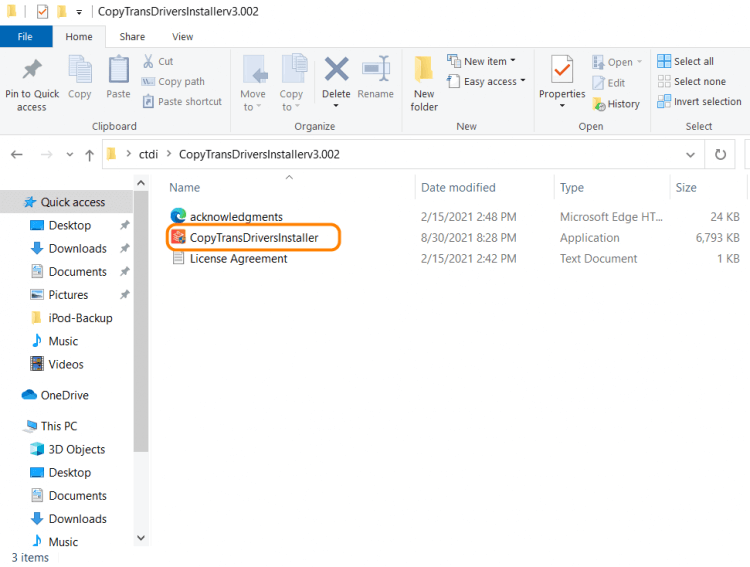The image size is (750, 567).
Task: Select the acknowledgments file
Action: [x=236, y=217]
